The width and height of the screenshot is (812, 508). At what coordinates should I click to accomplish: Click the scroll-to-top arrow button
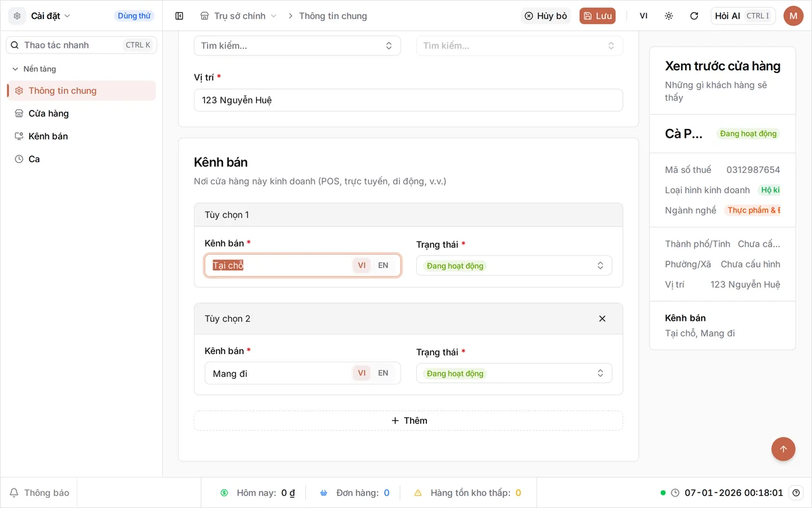point(783,449)
